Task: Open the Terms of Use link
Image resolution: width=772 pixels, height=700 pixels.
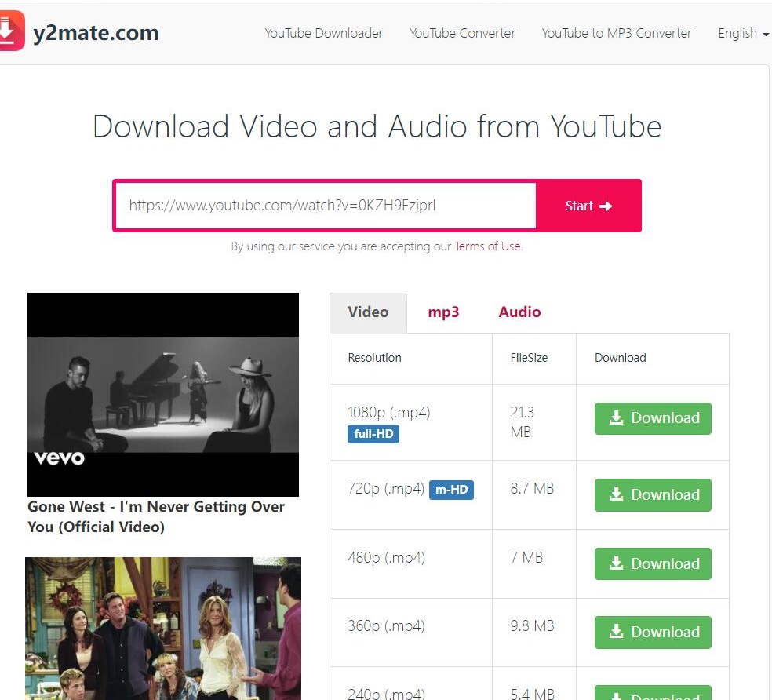Action: [487, 246]
